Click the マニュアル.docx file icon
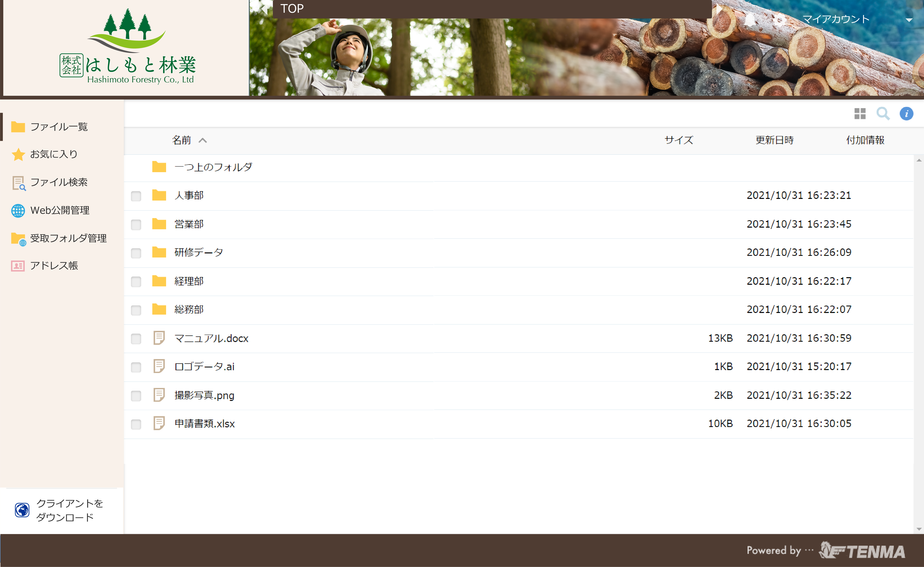The width and height of the screenshot is (924, 567). coord(159,338)
